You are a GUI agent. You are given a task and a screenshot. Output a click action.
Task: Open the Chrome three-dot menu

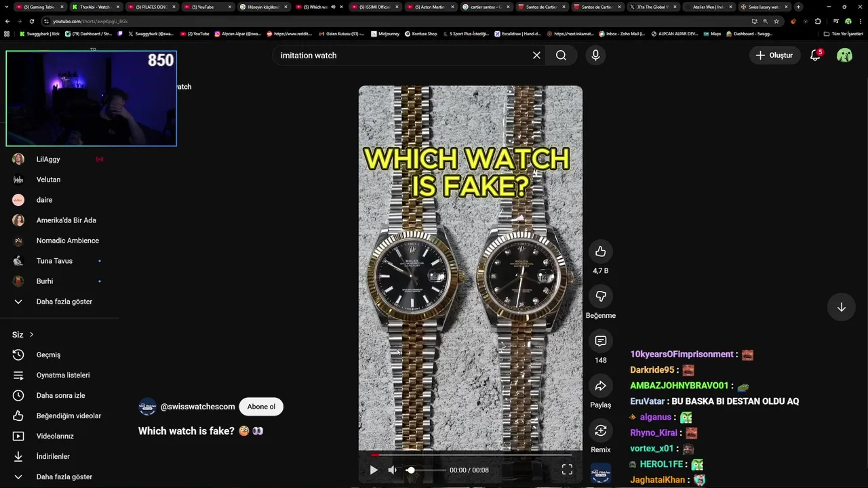860,21
